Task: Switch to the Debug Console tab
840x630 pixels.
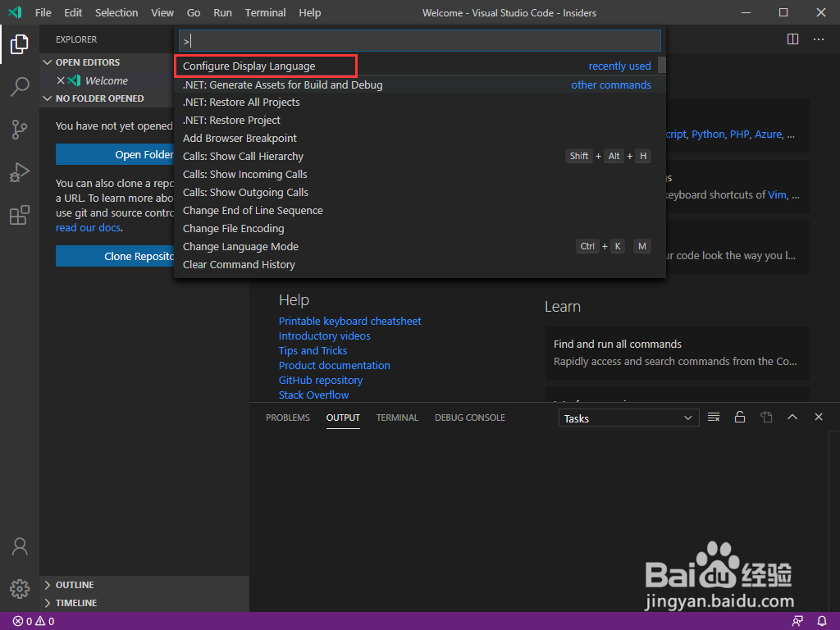Action: tap(470, 418)
